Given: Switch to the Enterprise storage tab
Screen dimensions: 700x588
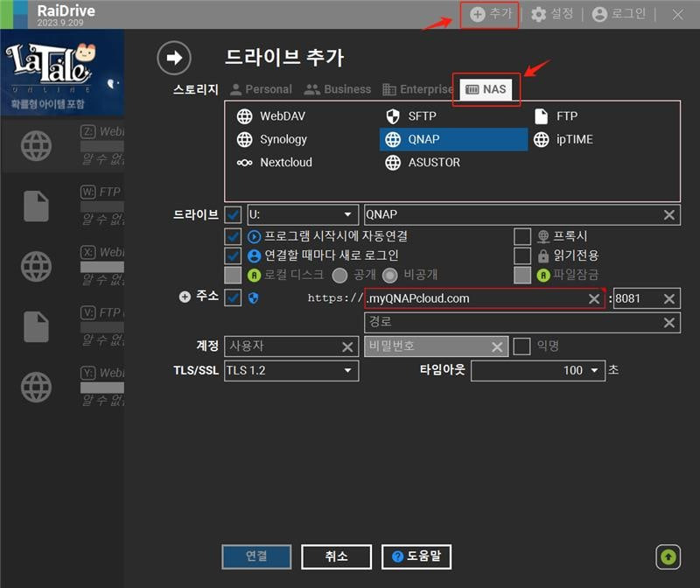Looking at the screenshot, I should click(x=418, y=89).
